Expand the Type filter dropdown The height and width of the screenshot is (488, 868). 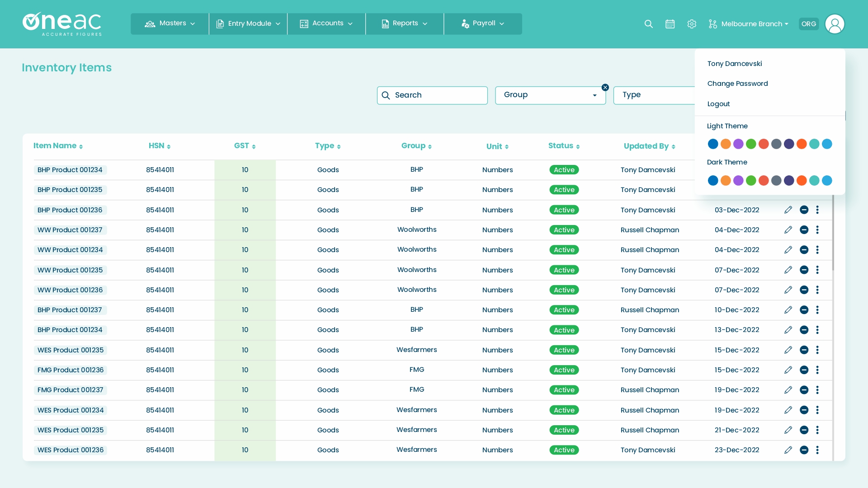click(x=656, y=95)
